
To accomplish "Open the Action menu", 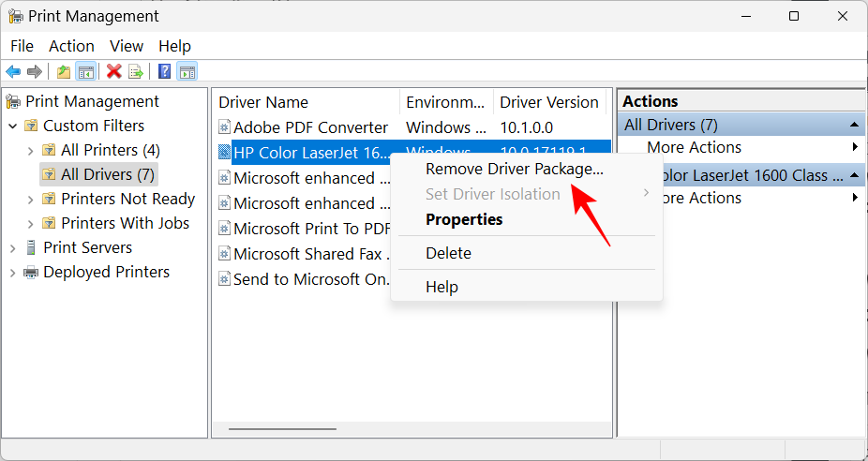I will click(x=71, y=46).
